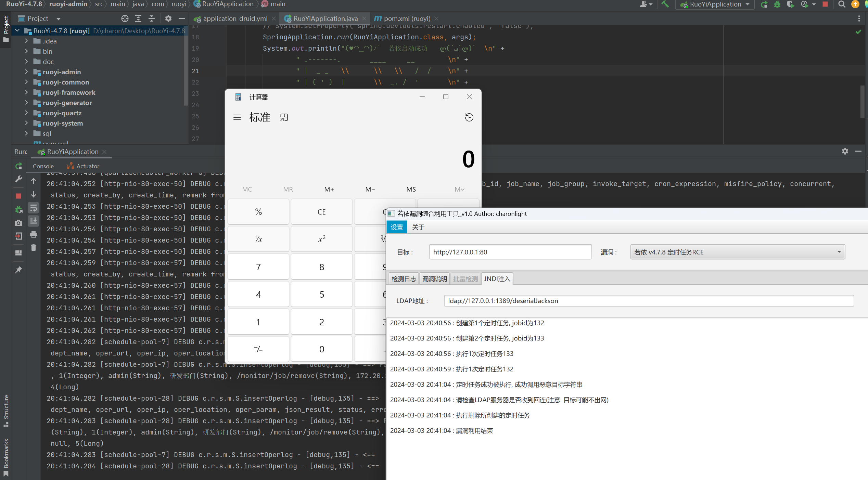This screenshot has width=868, height=480.
Task: Rerun RuoYiApplication in the Run panel
Action: point(18,166)
